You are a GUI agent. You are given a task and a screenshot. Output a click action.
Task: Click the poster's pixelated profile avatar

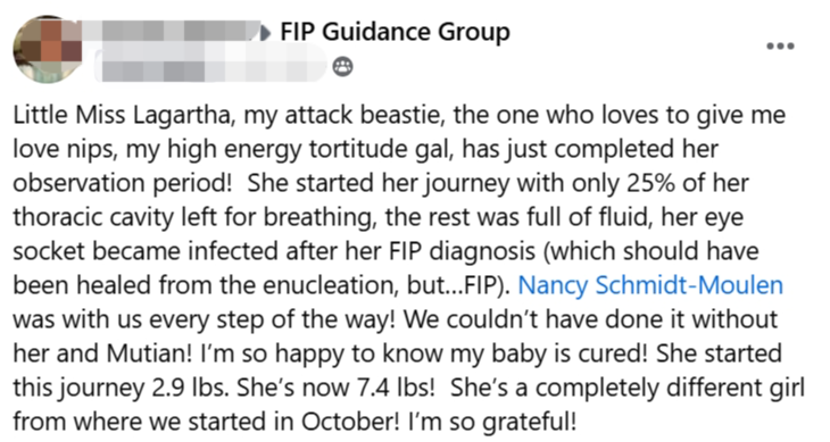point(47,49)
